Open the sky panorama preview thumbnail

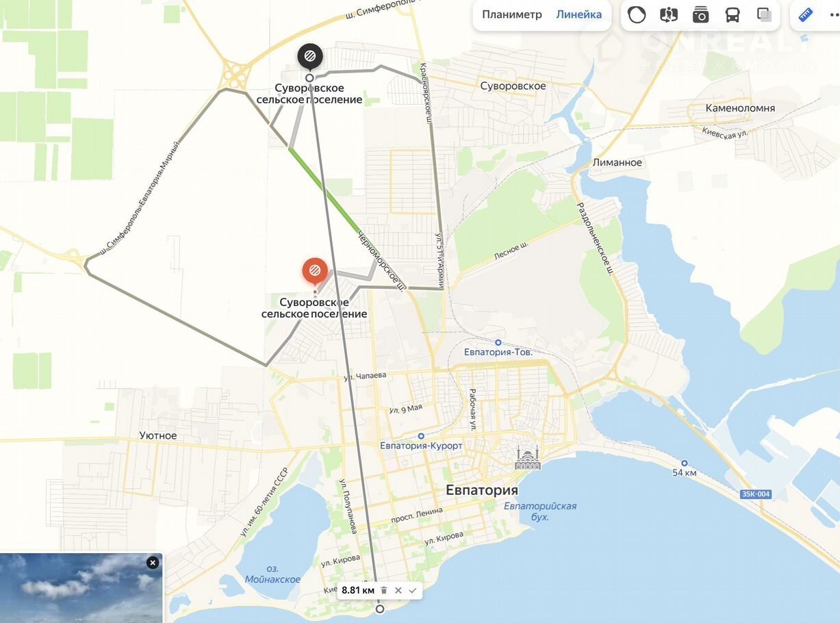click(x=81, y=588)
